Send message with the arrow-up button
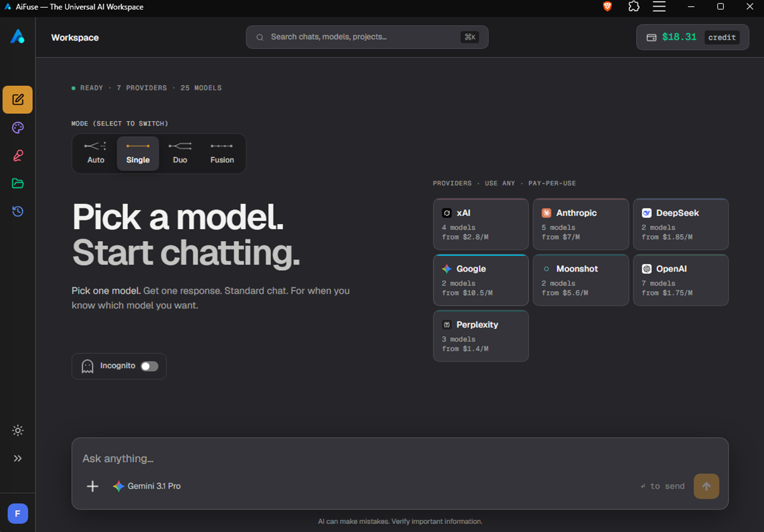Viewport: 764px width, 532px height. click(x=706, y=486)
